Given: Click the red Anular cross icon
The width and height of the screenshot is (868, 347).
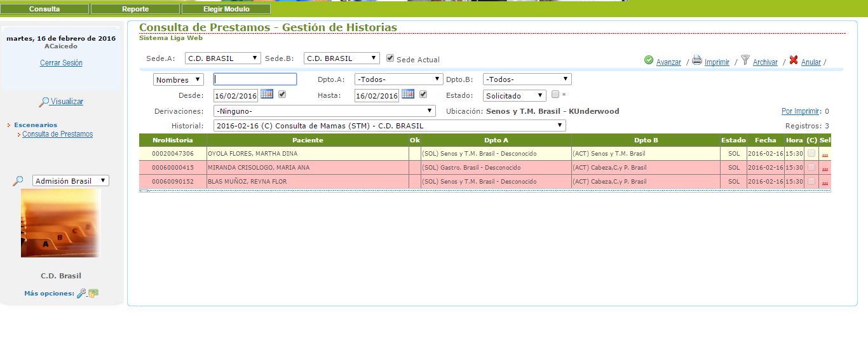Looking at the screenshot, I should coord(794,60).
